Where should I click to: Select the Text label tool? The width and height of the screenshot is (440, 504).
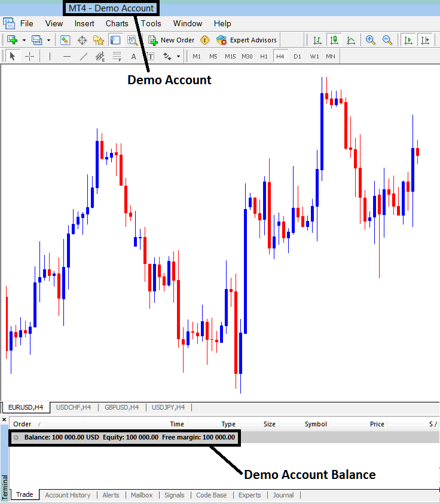(133, 56)
